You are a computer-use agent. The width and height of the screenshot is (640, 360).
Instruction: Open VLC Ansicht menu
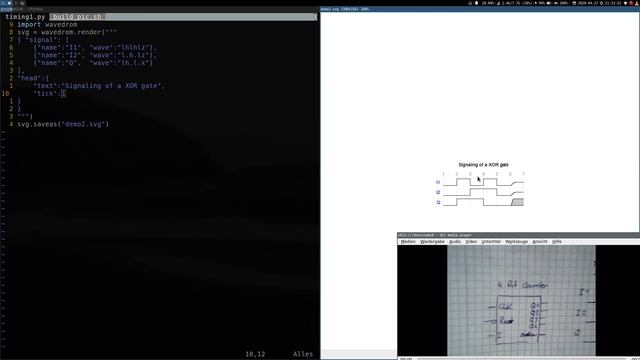point(540,242)
